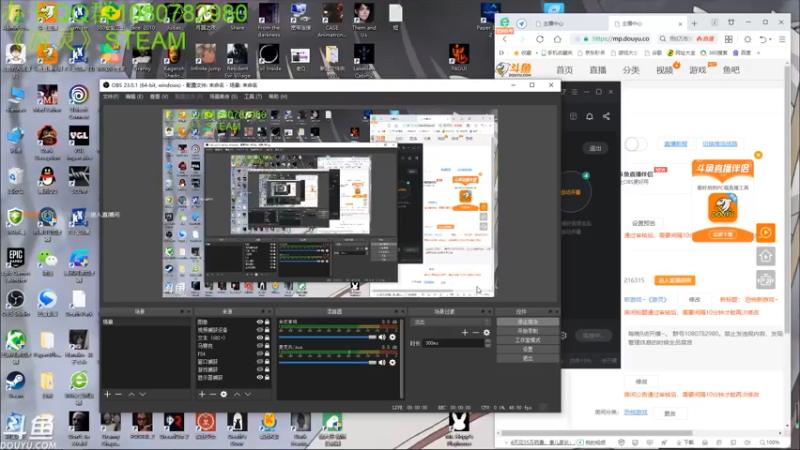Hide the 马赛克 source
Screen dimensions: 800x450
tap(260, 346)
